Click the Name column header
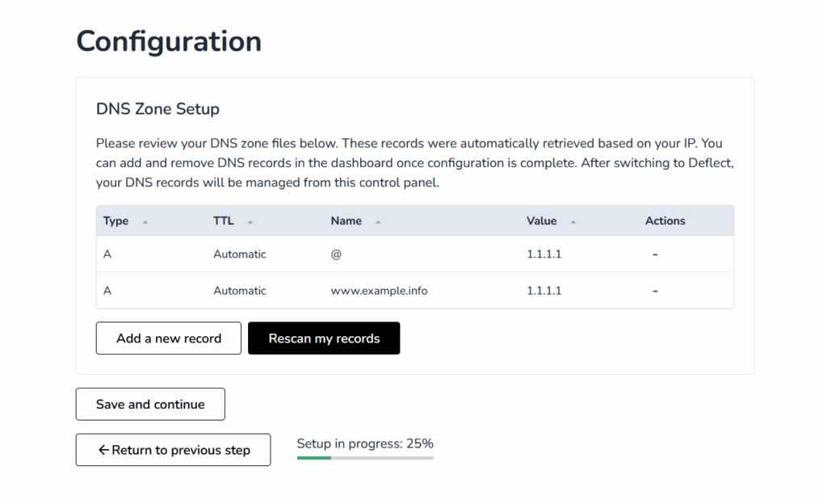The width and height of the screenshot is (827, 504). pos(346,220)
